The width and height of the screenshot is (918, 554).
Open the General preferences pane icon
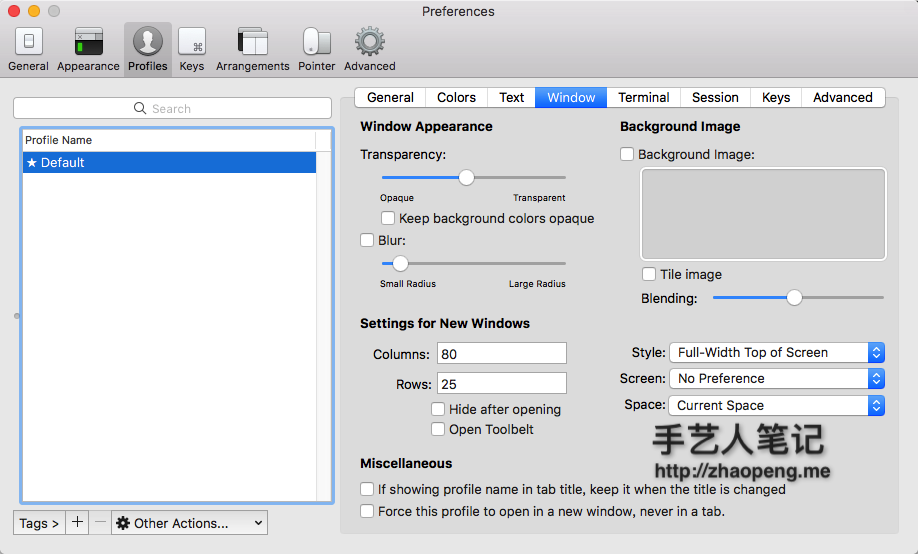click(28, 42)
